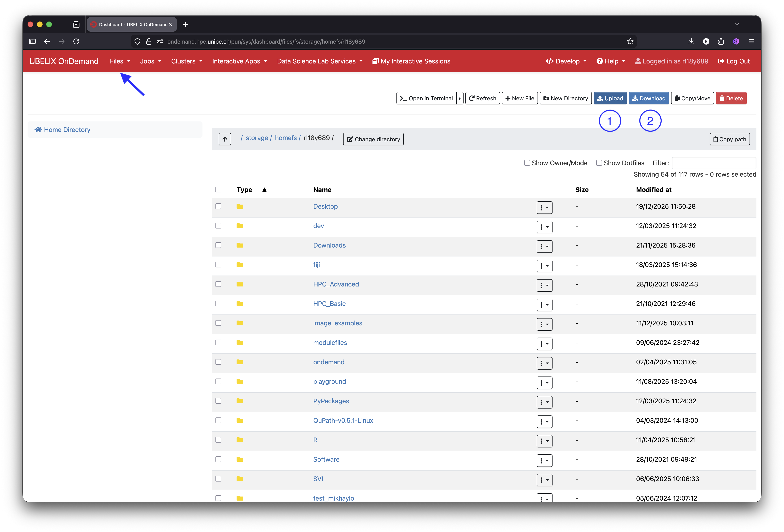The width and height of the screenshot is (784, 532).
Task: Click the up-arrow parent directory button
Action: click(x=225, y=139)
